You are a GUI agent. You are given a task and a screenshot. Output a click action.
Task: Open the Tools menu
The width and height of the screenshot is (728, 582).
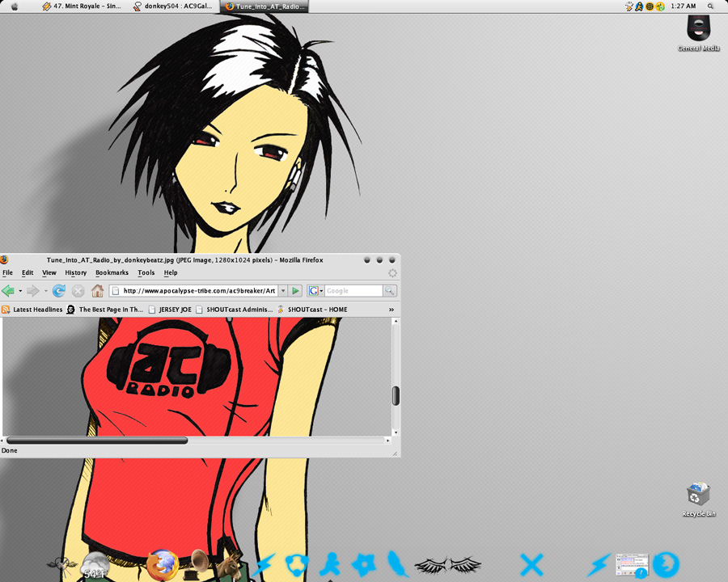(x=146, y=273)
